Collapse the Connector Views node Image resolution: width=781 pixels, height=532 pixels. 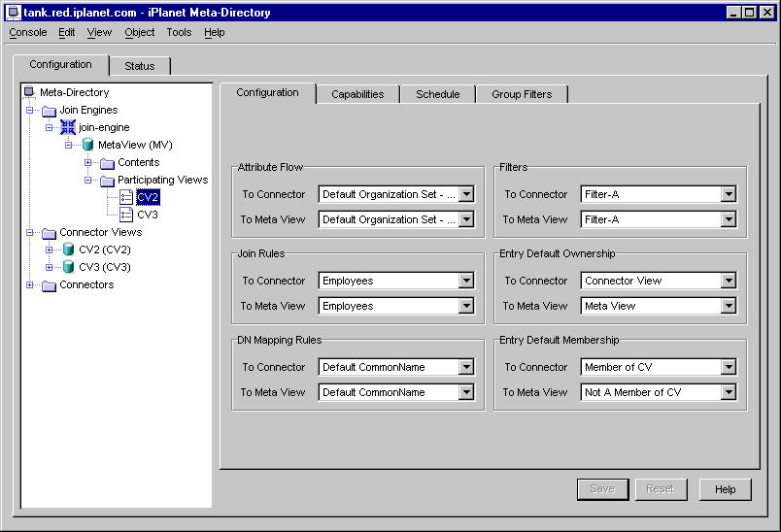click(29, 232)
